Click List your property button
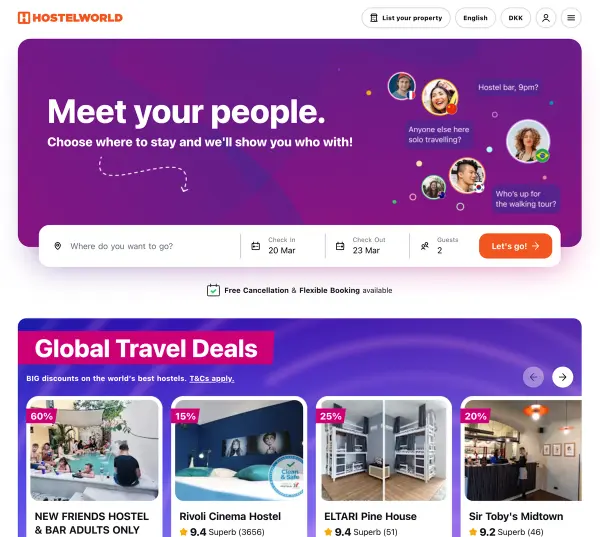This screenshot has height=537, width=600. [x=406, y=18]
